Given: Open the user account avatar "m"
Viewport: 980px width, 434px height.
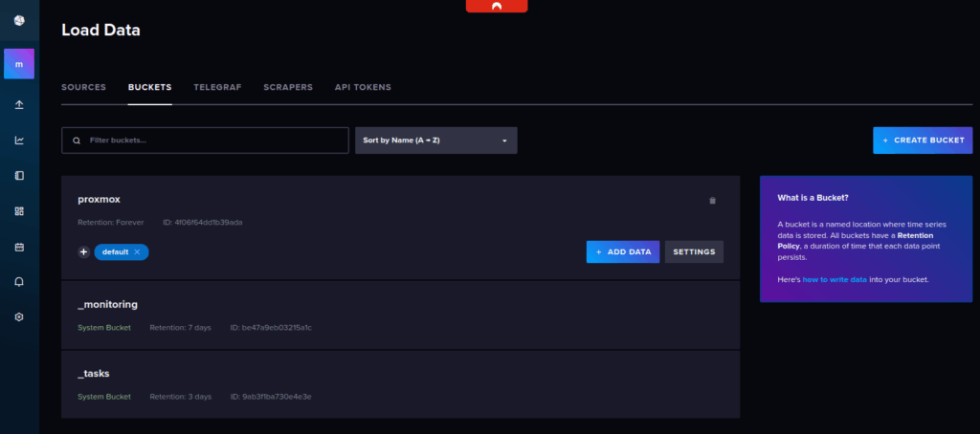Looking at the screenshot, I should [x=19, y=64].
